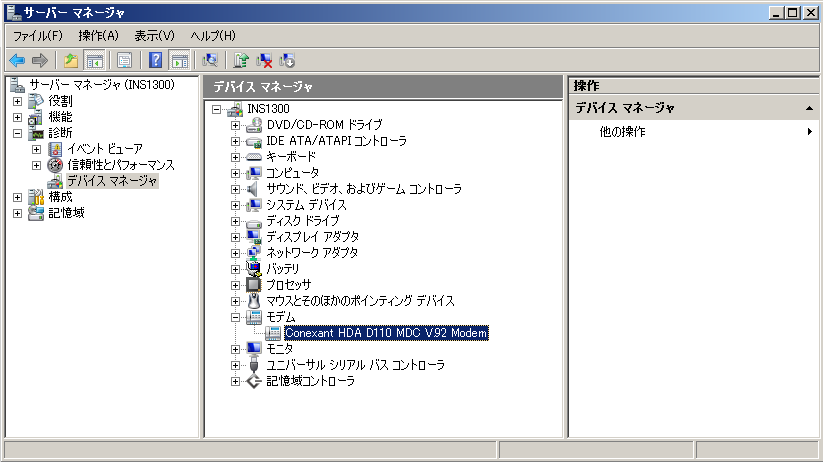Screen dimensions: 823x462
Task: Expand the モニタ node
Action: pyautogui.click(x=235, y=349)
